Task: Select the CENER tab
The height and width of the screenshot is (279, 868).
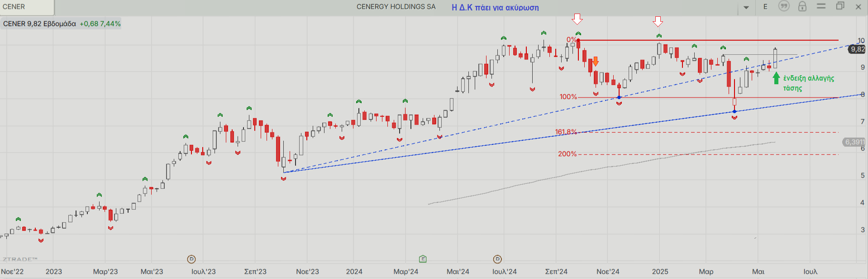Action: point(27,7)
